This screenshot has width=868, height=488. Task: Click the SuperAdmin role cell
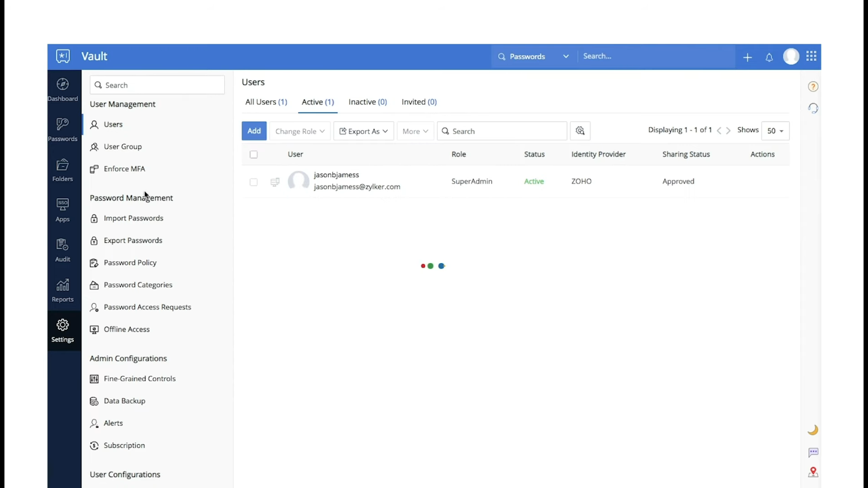pyautogui.click(x=472, y=182)
